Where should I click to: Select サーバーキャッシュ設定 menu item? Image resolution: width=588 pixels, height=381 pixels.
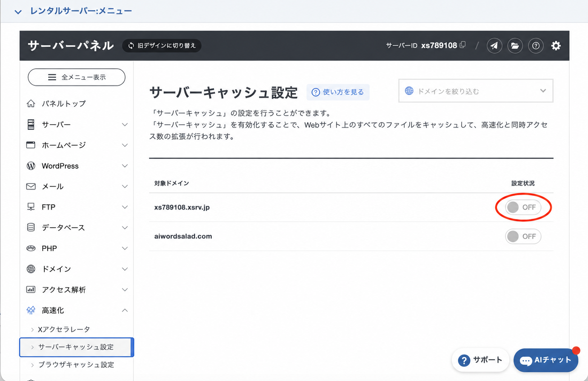[x=77, y=347]
